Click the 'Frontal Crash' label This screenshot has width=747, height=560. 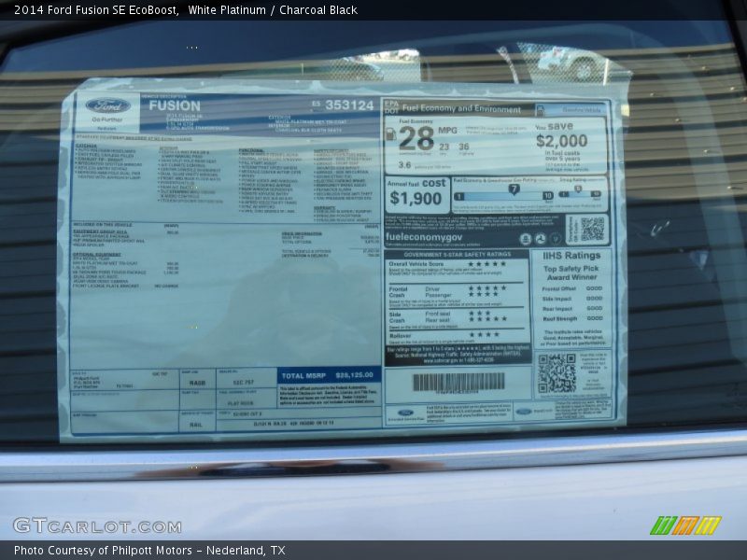point(399,292)
